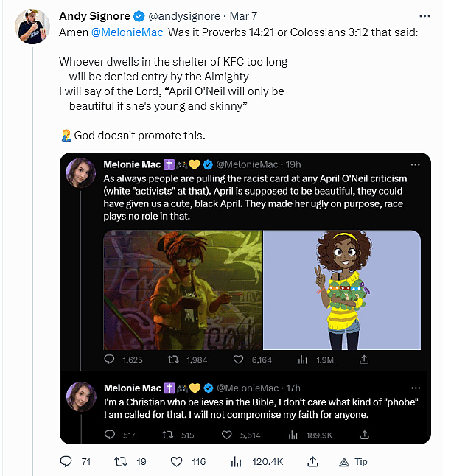
Task: Click reply icon with 1,625 count
Action: click(111, 360)
